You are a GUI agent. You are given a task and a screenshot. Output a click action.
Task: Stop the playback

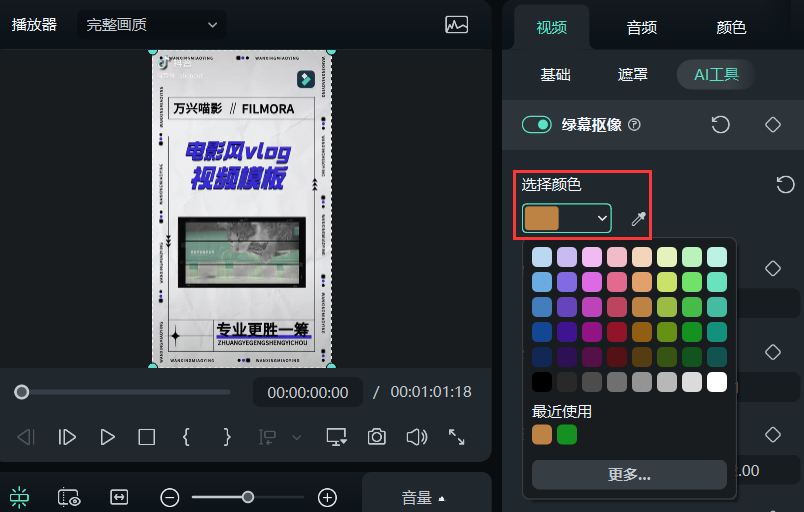147,437
